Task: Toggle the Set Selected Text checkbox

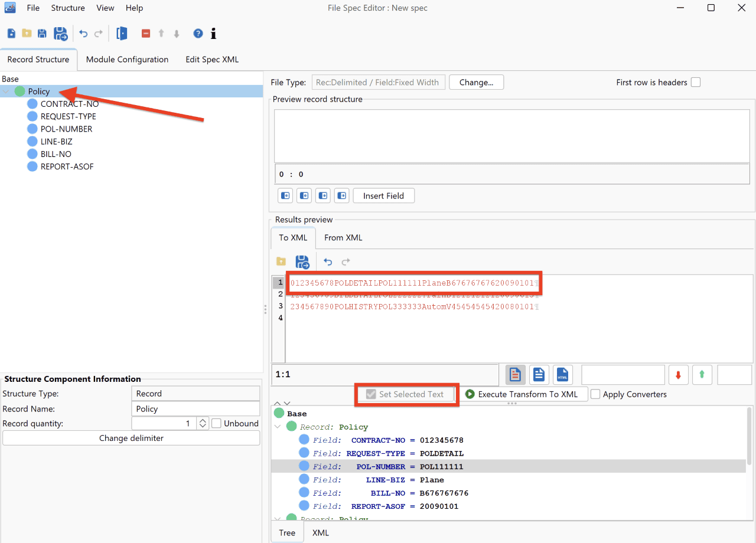Action: coord(371,394)
